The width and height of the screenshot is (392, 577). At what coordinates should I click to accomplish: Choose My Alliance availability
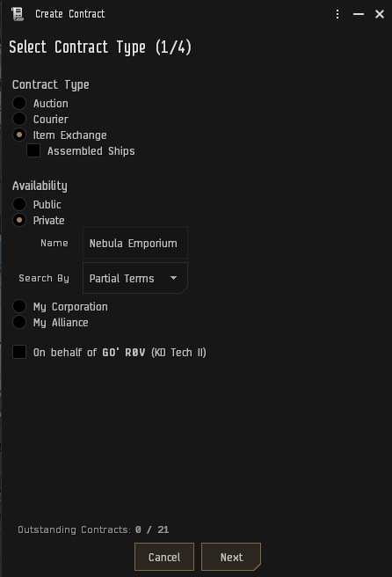point(19,322)
